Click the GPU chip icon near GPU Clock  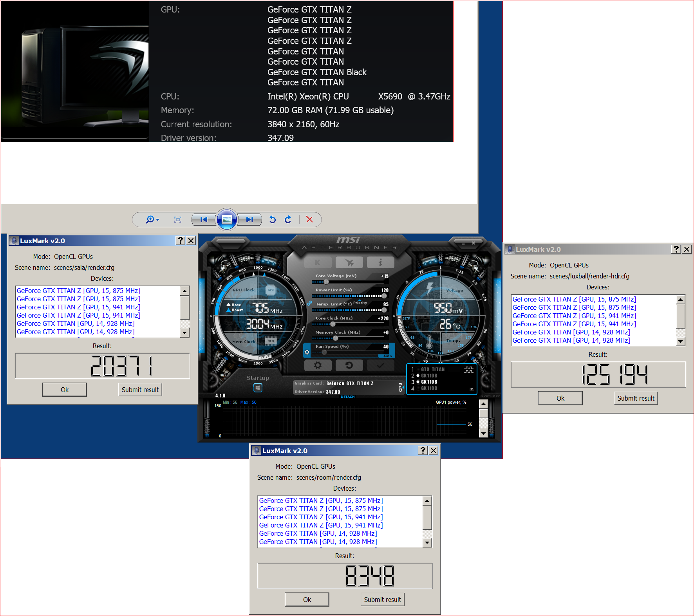271,290
